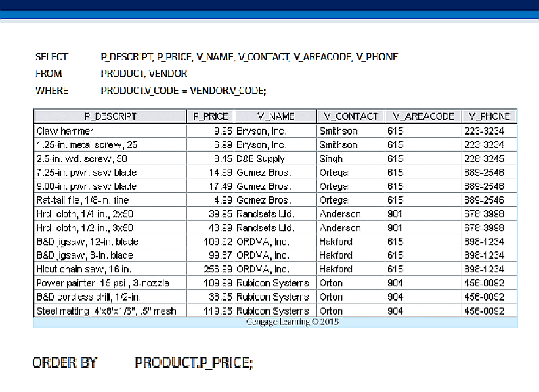Select the V_PHONE column header

tap(489, 116)
